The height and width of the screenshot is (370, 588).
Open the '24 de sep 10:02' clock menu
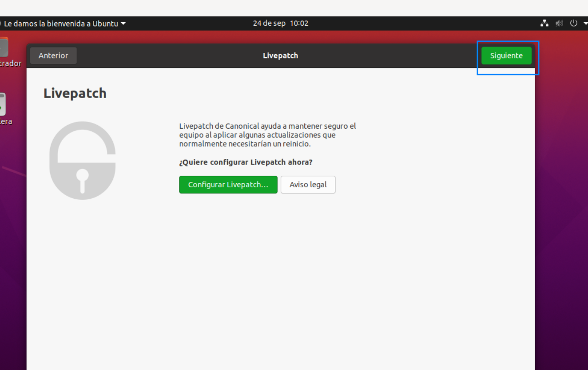[x=280, y=23]
